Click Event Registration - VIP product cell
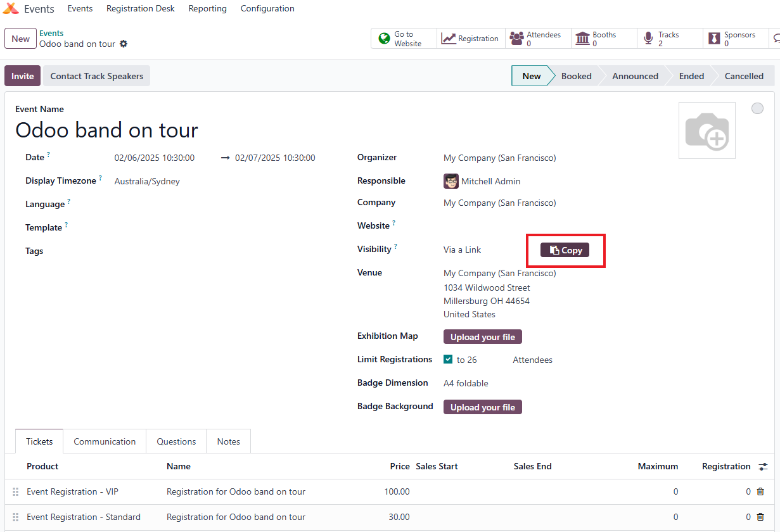This screenshot has height=532, width=780. click(x=72, y=491)
